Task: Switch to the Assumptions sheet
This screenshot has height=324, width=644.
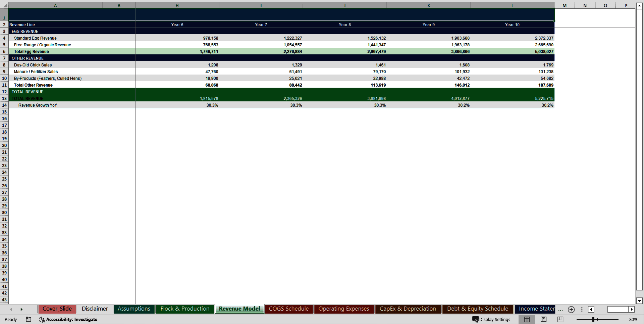Action: coord(134,309)
